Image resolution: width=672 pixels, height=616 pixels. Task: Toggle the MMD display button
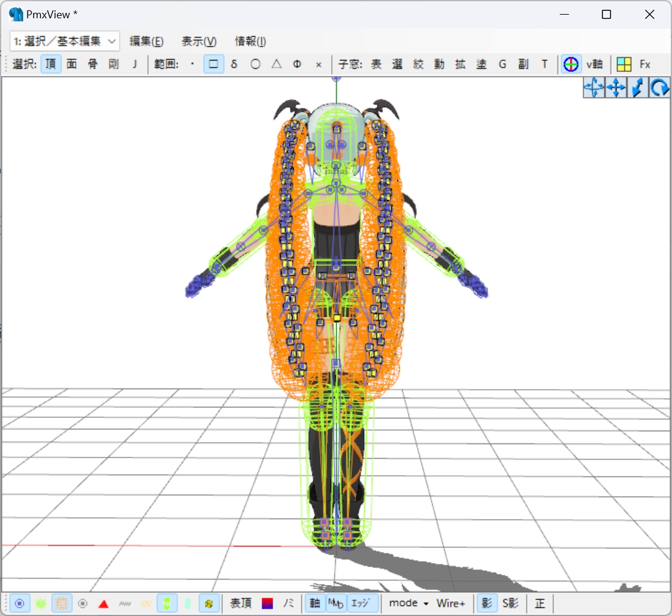tap(336, 604)
